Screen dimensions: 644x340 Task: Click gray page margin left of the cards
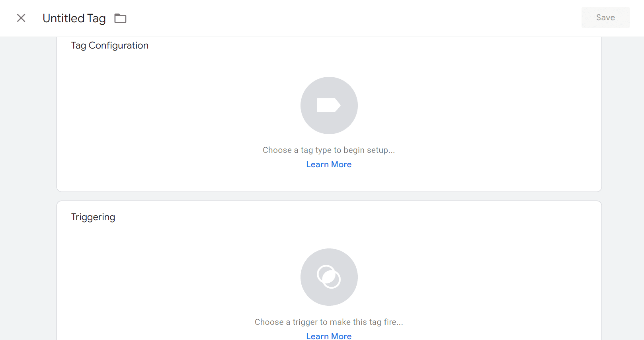28,187
